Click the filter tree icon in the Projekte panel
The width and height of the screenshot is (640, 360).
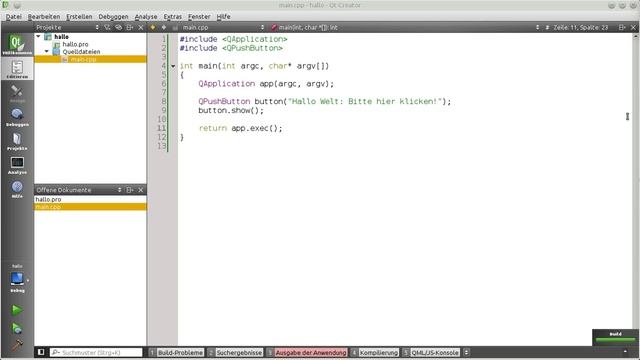(x=107, y=27)
